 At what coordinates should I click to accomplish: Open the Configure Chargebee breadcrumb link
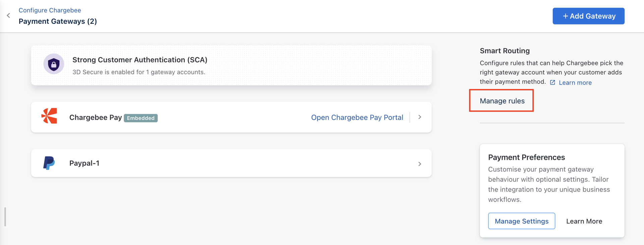click(50, 10)
